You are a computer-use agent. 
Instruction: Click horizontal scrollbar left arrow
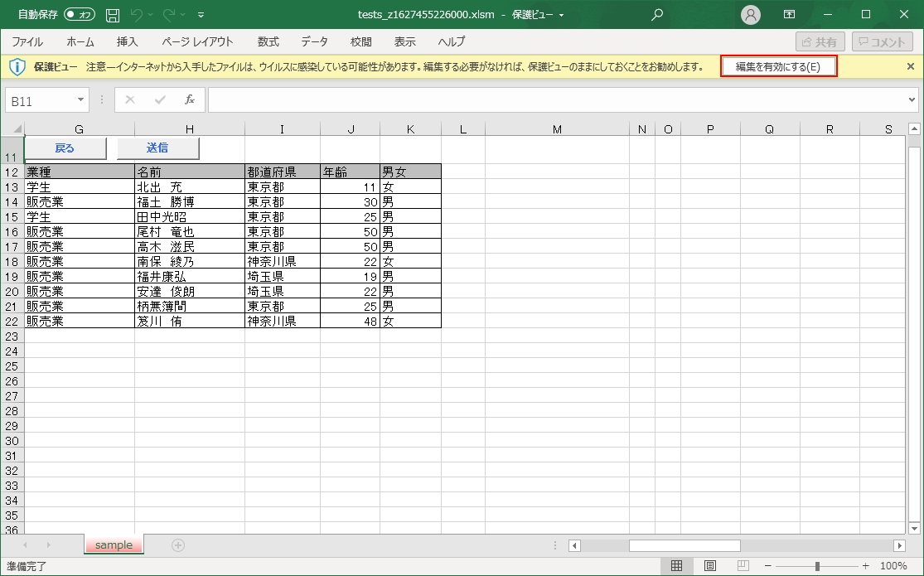point(574,545)
